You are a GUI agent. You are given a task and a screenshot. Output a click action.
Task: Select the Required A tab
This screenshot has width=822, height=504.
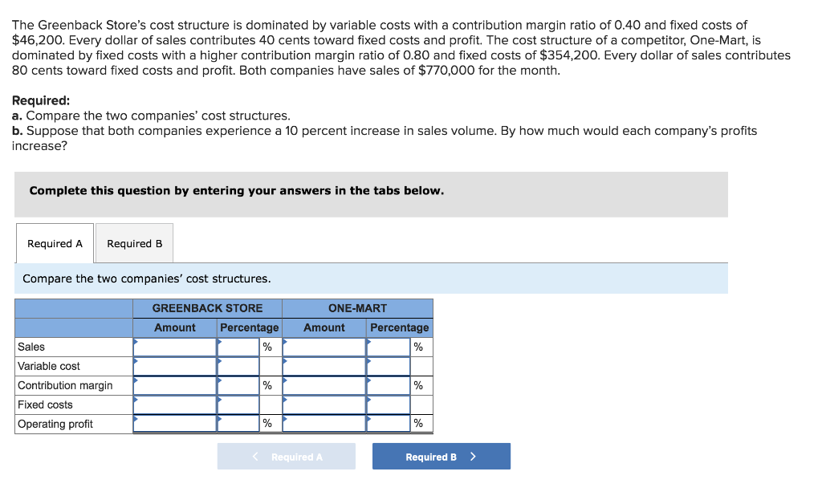(x=54, y=242)
